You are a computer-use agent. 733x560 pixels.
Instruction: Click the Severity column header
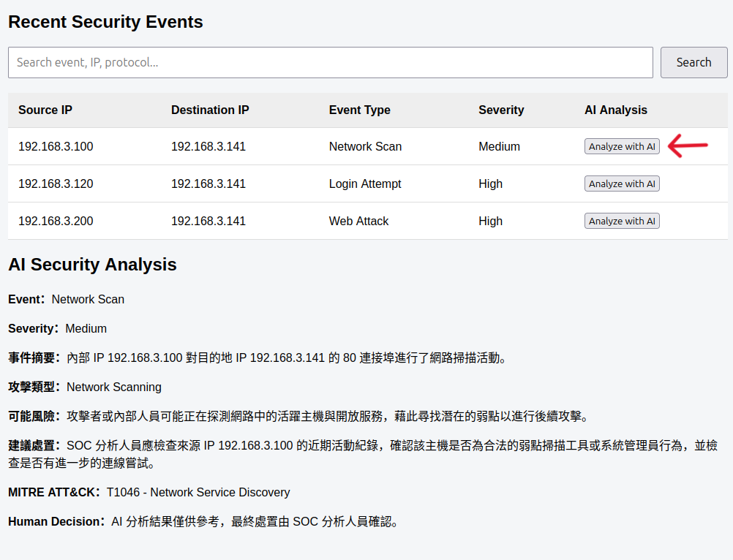501,110
